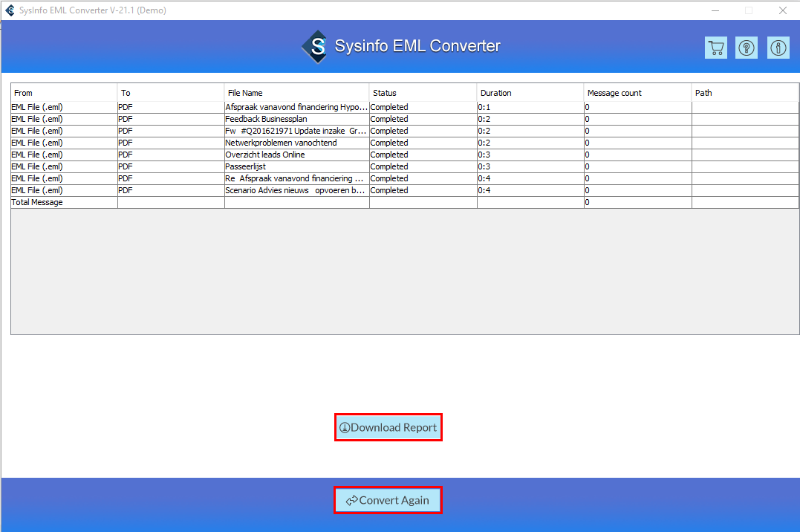This screenshot has height=532, width=800.
Task: Sort by the From column header
Action: tap(65, 93)
